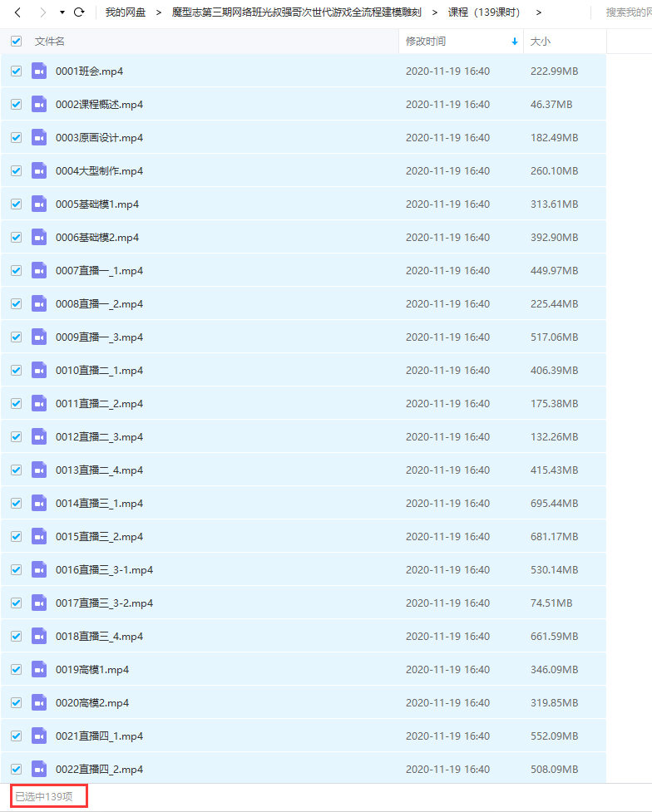This screenshot has width=652, height=812.
Task: Click the back navigation arrow
Action: click(x=17, y=12)
